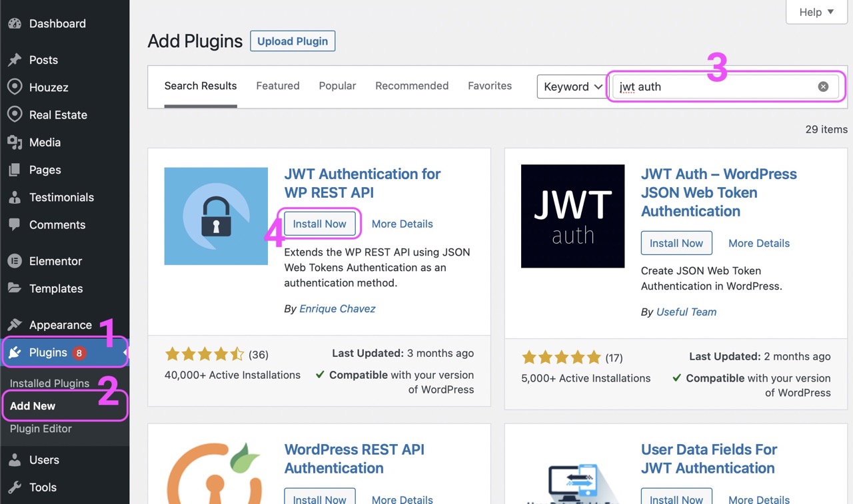Expand the Help dropdown
Image resolution: width=853 pixels, height=504 pixels.
coord(816,12)
